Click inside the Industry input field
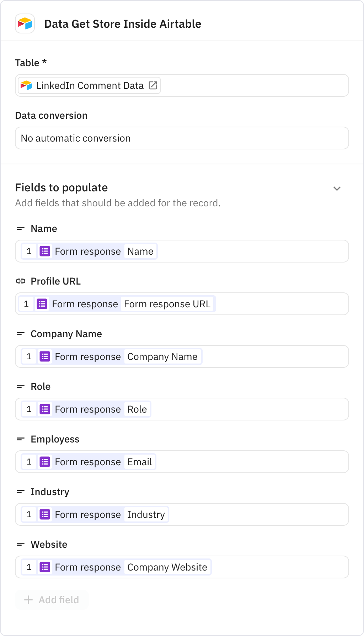 [x=182, y=514]
